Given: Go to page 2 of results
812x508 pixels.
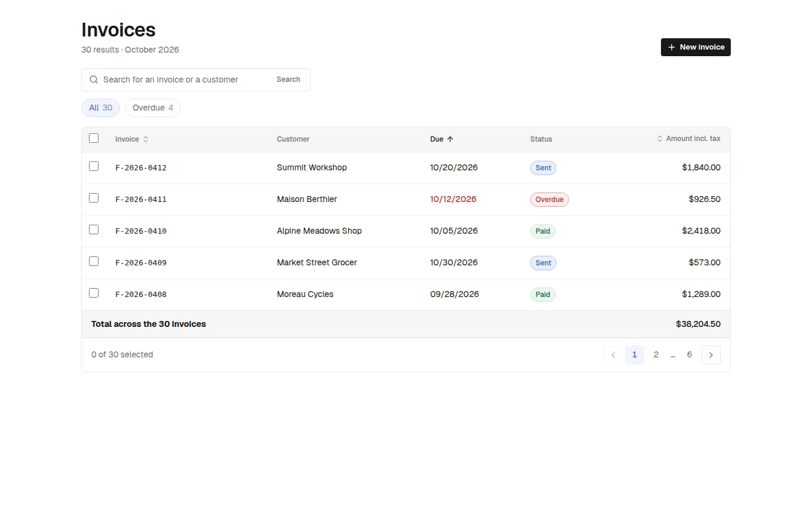Looking at the screenshot, I should click(x=656, y=355).
